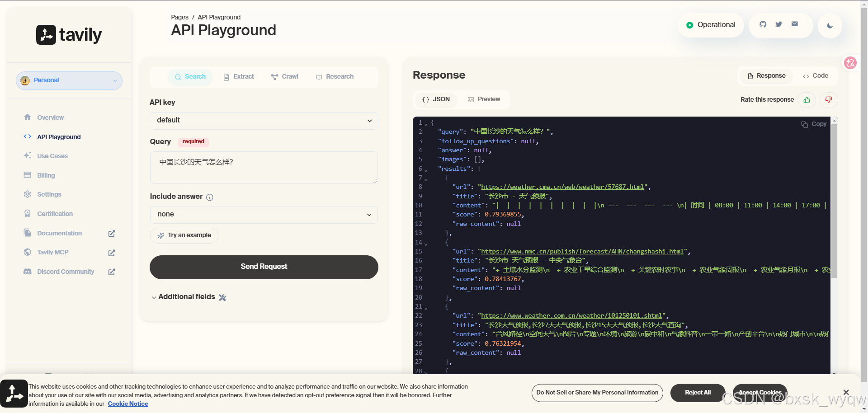Open the Include answer none dropdown
This screenshot has width=868, height=413.
[264, 215]
